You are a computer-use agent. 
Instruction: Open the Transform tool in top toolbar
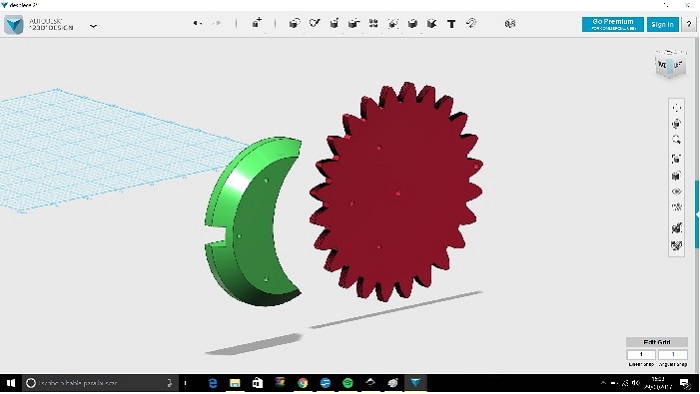coord(257,23)
